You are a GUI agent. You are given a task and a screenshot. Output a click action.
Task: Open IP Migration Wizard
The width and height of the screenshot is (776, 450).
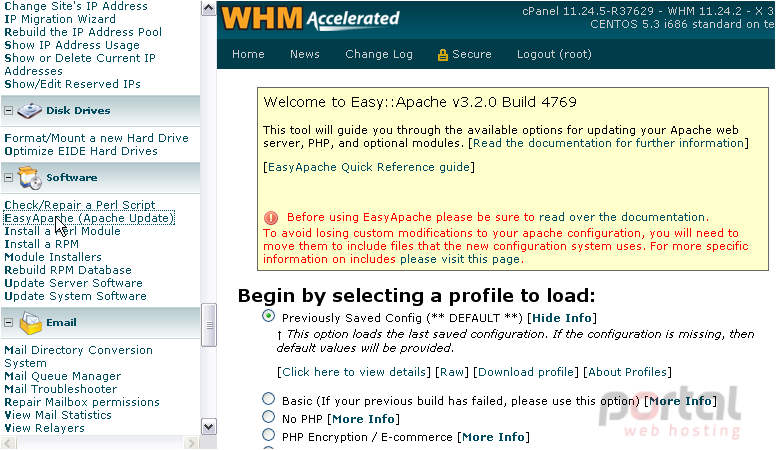60,19
